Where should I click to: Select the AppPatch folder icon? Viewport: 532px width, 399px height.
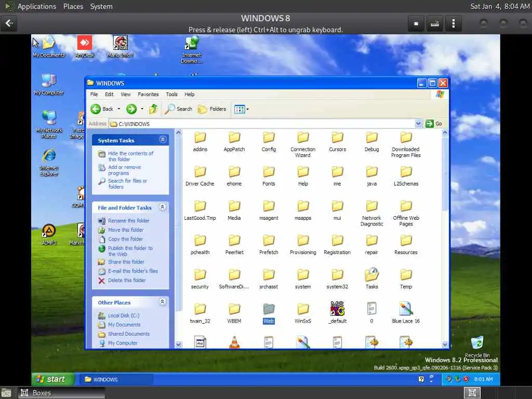(x=234, y=137)
